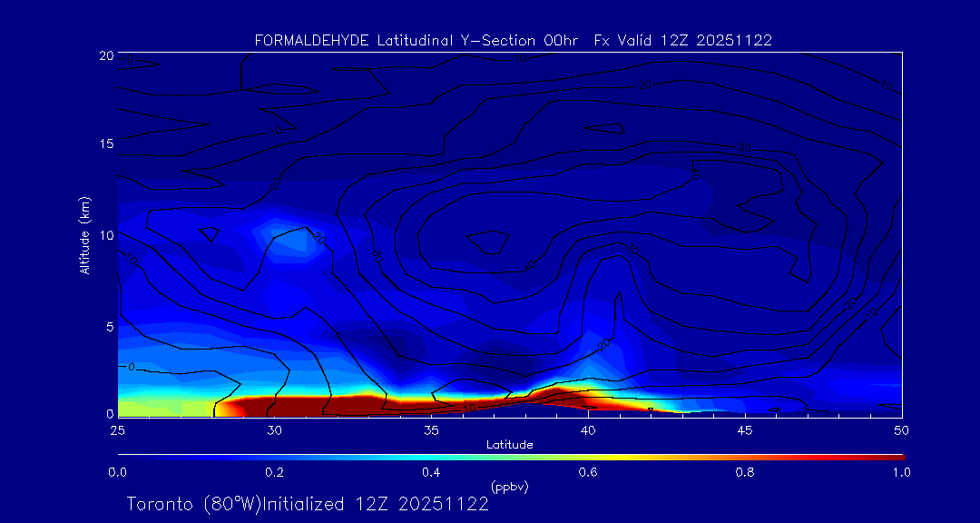Click the (ppbv) units label
Viewport: 980px width, 523px height.
(x=509, y=487)
